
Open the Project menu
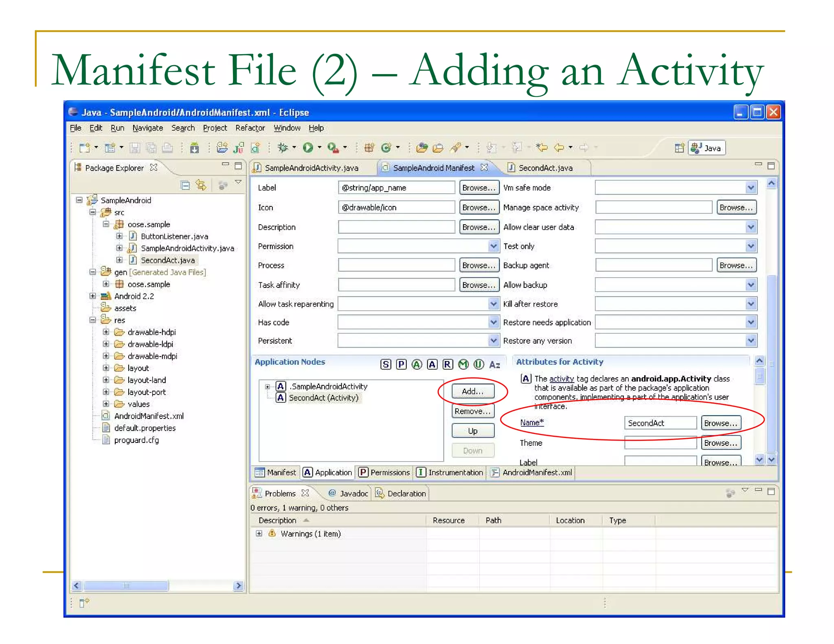tap(215, 128)
